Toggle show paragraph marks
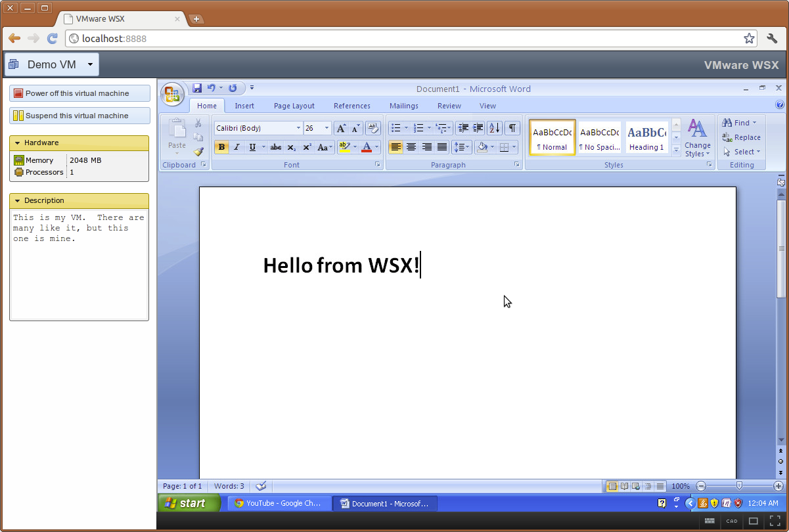Image resolution: width=789 pixels, height=532 pixels. pos(512,128)
